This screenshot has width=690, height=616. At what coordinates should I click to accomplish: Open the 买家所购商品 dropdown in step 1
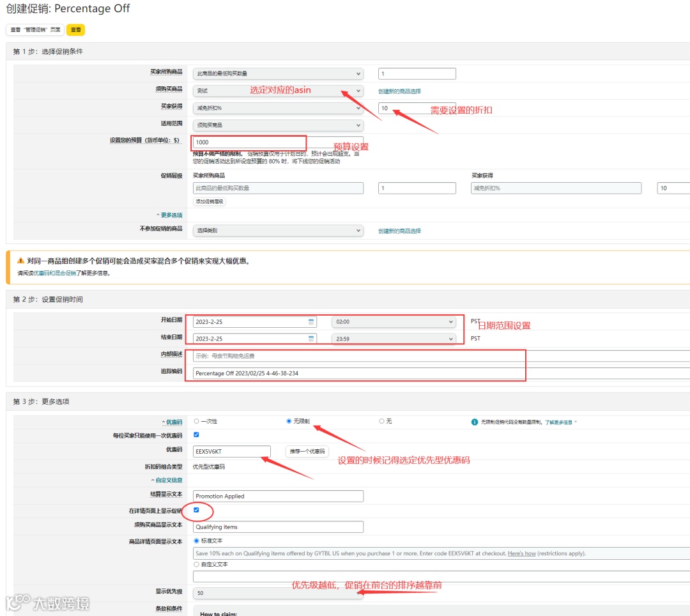(278, 73)
